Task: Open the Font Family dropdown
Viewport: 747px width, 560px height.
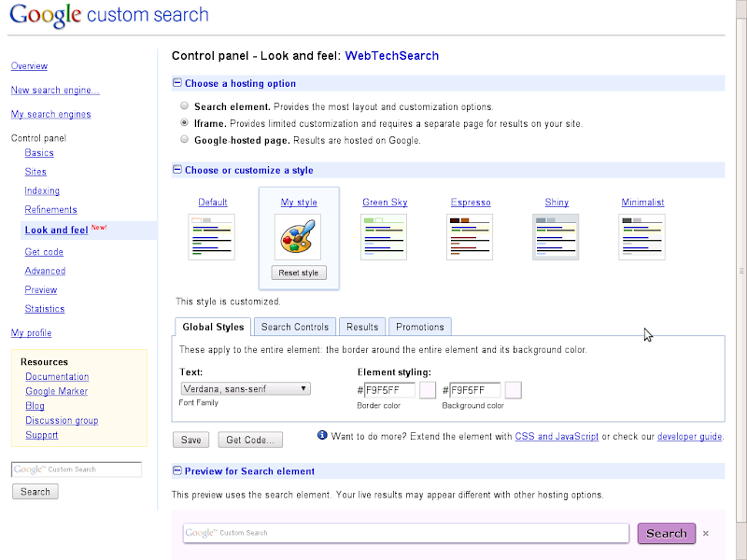Action: pos(245,389)
